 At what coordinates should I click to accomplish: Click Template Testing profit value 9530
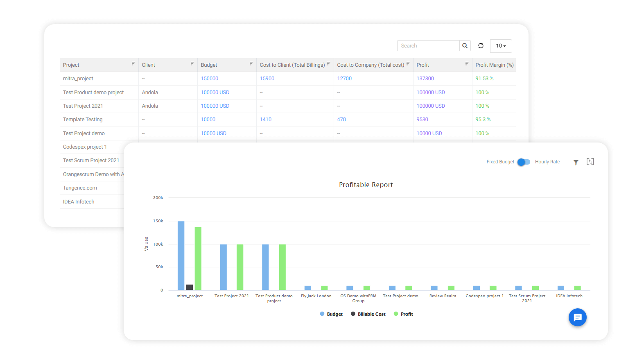pos(422,120)
